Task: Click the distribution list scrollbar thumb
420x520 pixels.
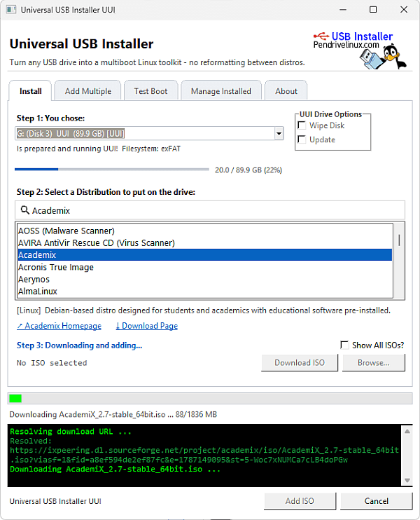Action: coord(399,240)
